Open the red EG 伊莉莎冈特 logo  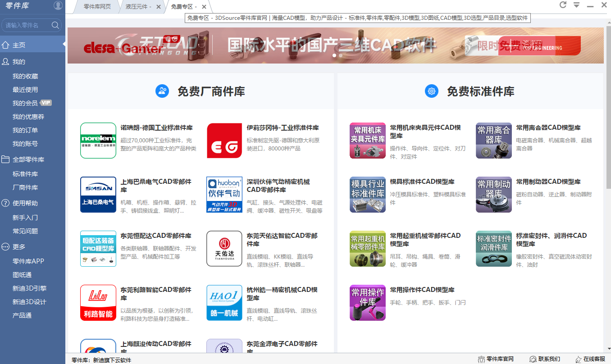(224, 141)
